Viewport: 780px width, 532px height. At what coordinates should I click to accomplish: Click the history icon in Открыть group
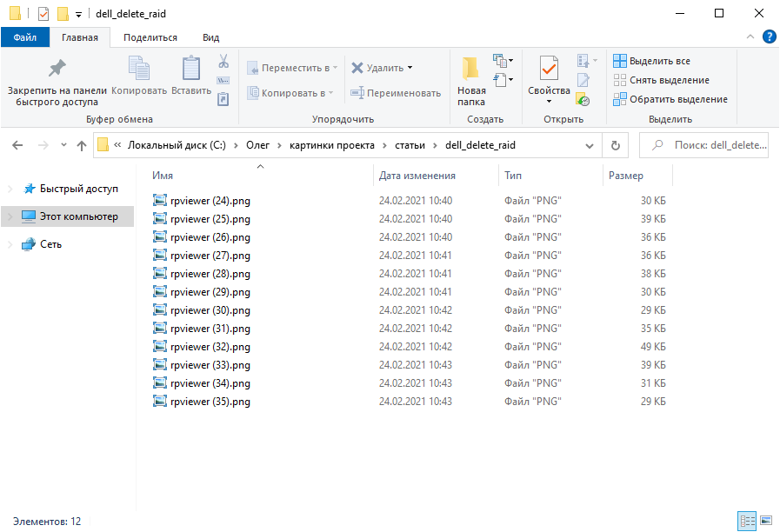click(583, 99)
